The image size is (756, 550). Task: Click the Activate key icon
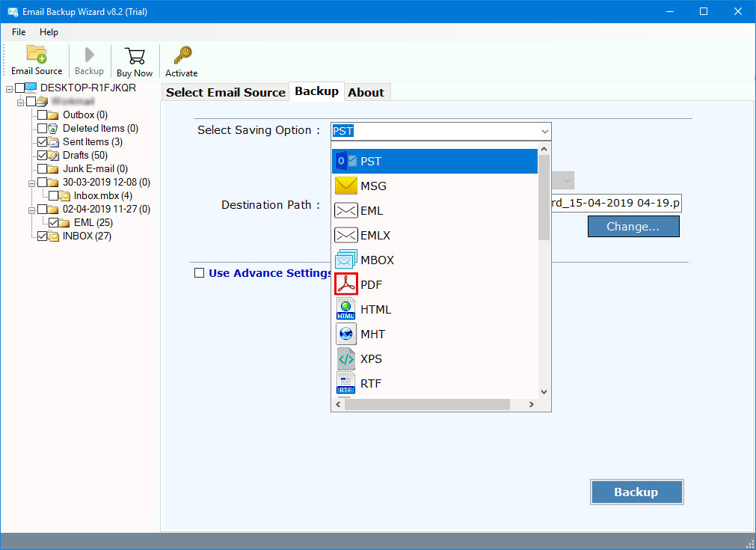182,55
